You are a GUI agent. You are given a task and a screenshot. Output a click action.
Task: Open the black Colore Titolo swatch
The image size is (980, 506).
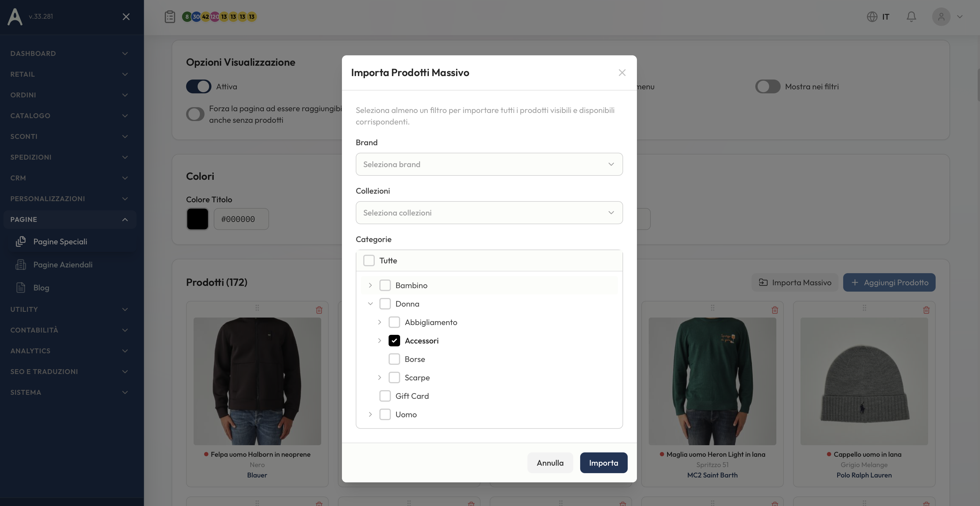point(197,219)
